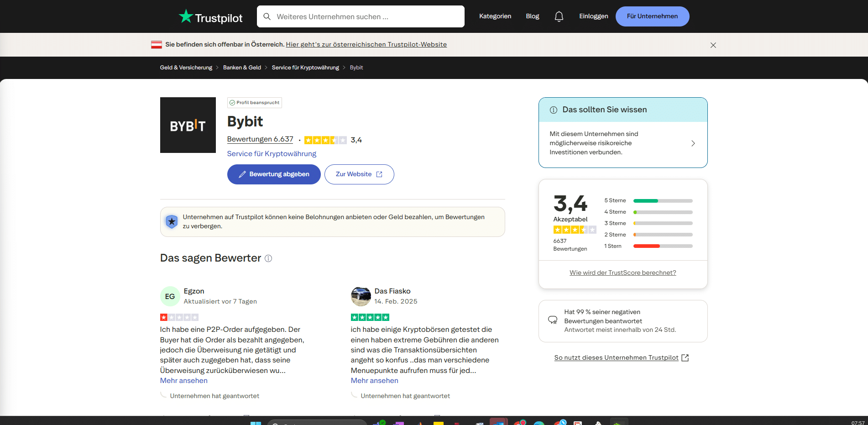Click the header star rating next to 3,4
Screen dimensions: 868x425
325,140
